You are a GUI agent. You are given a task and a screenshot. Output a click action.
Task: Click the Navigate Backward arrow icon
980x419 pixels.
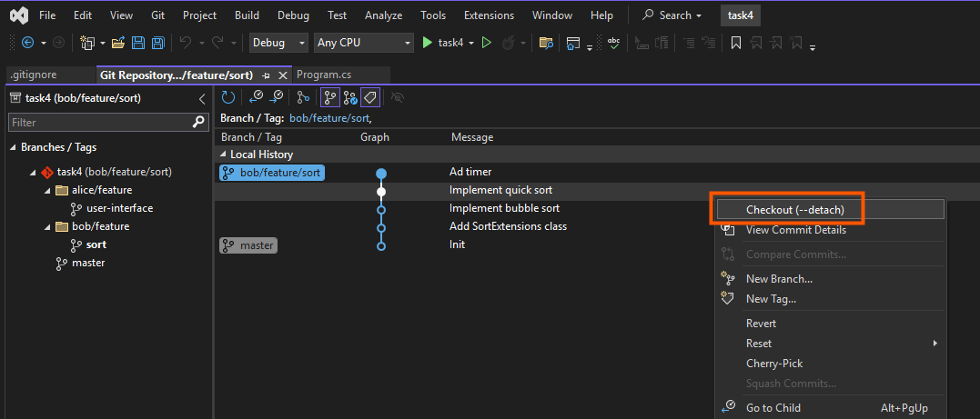point(27,43)
